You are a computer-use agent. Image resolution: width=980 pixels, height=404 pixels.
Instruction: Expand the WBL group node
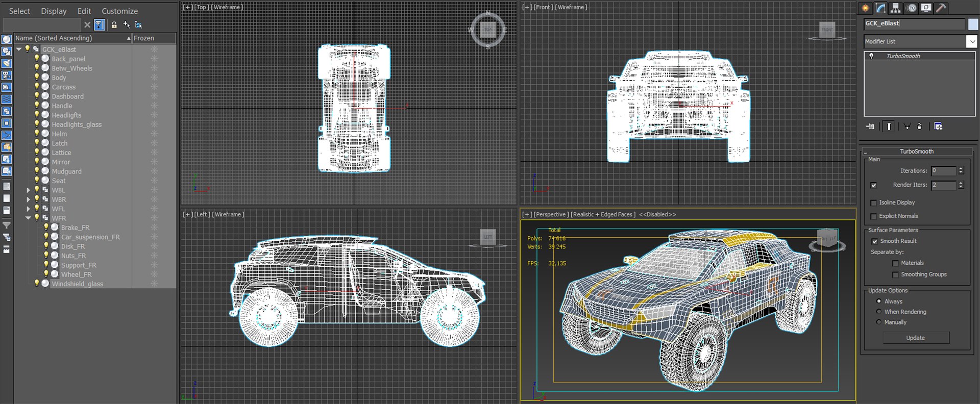29,190
